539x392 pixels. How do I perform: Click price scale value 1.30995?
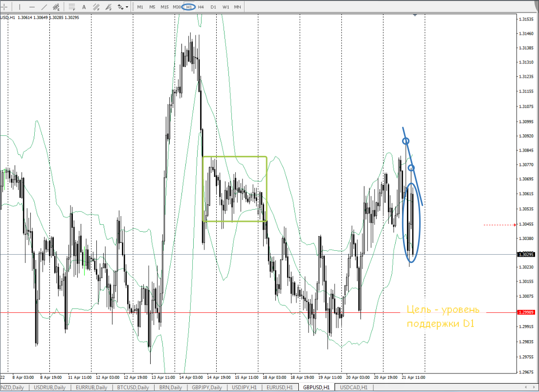[x=527, y=122]
